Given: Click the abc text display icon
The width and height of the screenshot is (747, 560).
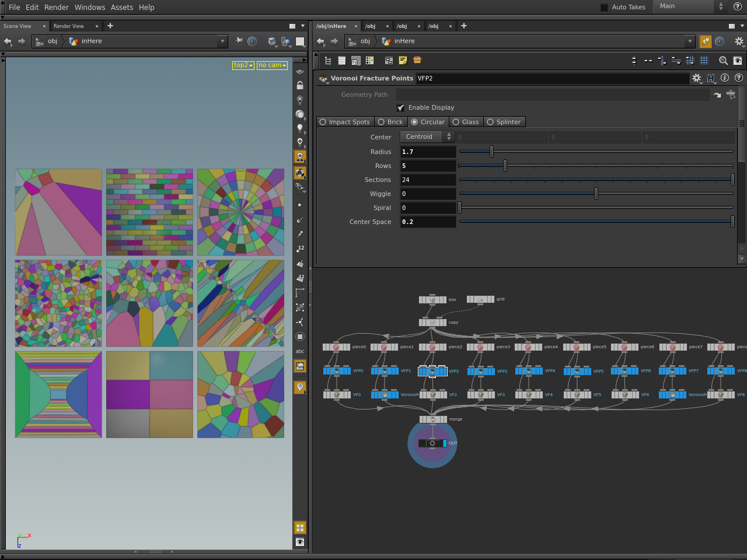Looking at the screenshot, I should (300, 351).
